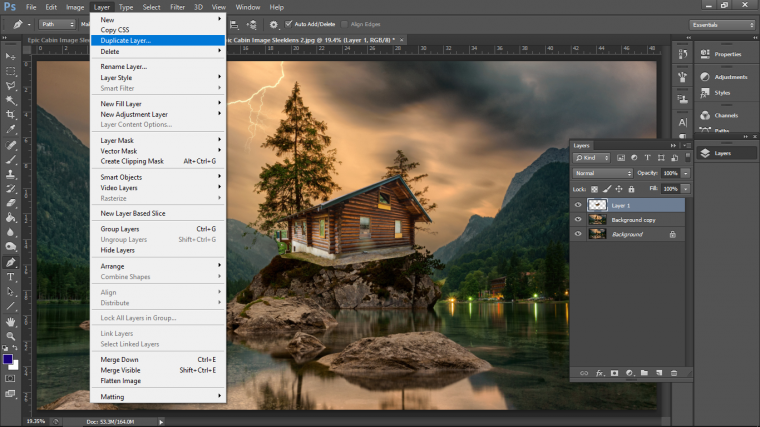Add a layer style with fx icon
The width and height of the screenshot is (760, 427).
pyautogui.click(x=600, y=373)
